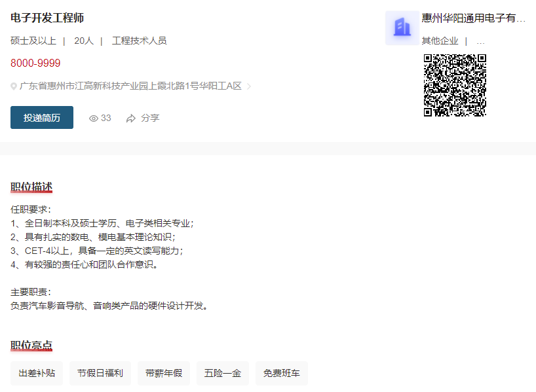Image resolution: width=536 pixels, height=392 pixels.
Task: Select the 五险一金 highlight tag
Action: click(223, 373)
